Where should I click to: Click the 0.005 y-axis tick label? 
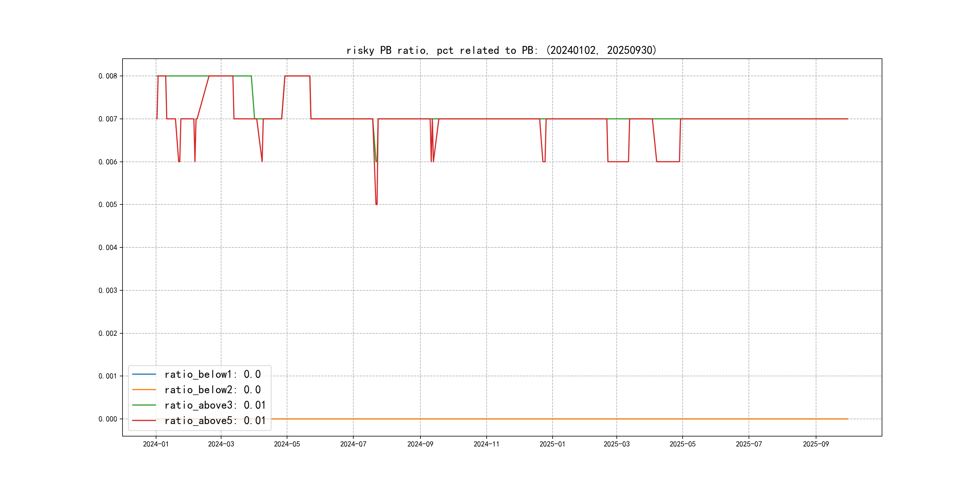tap(108, 205)
